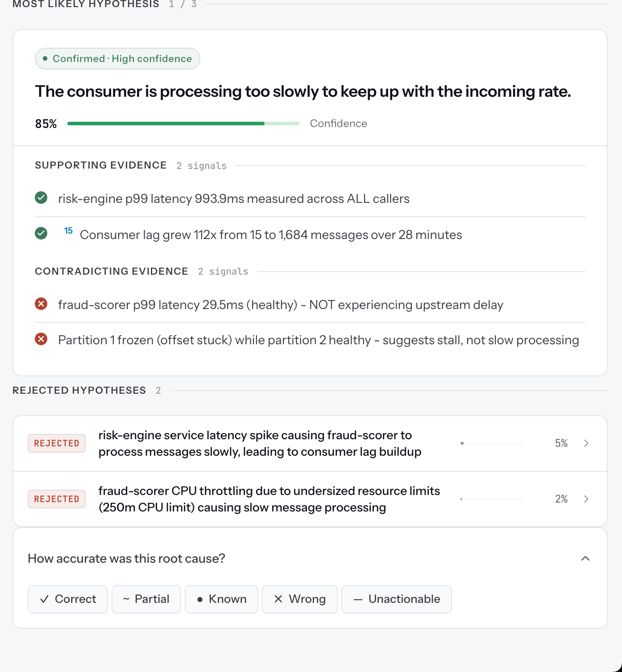The height and width of the screenshot is (672, 622).
Task: Click the Correct feedback button
Action: point(68,599)
